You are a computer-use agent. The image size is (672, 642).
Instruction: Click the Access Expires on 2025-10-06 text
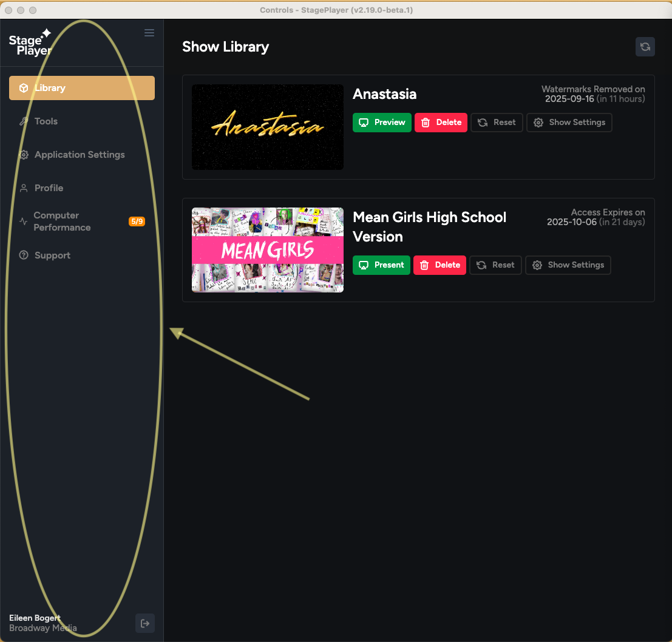[596, 217]
